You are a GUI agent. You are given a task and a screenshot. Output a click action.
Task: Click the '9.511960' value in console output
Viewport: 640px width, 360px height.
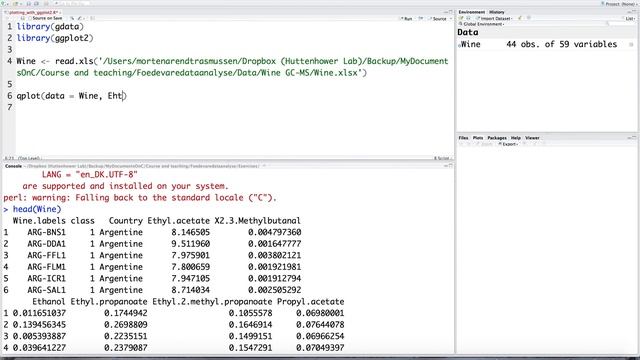(x=190, y=244)
